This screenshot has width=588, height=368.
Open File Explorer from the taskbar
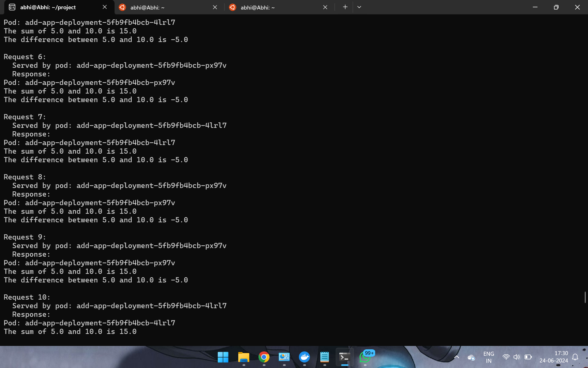[x=243, y=357]
